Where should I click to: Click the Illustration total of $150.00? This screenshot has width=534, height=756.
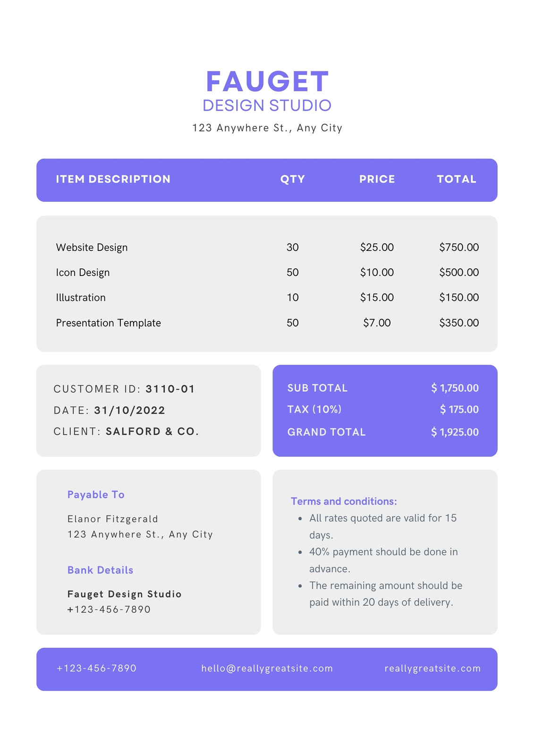pyautogui.click(x=459, y=297)
